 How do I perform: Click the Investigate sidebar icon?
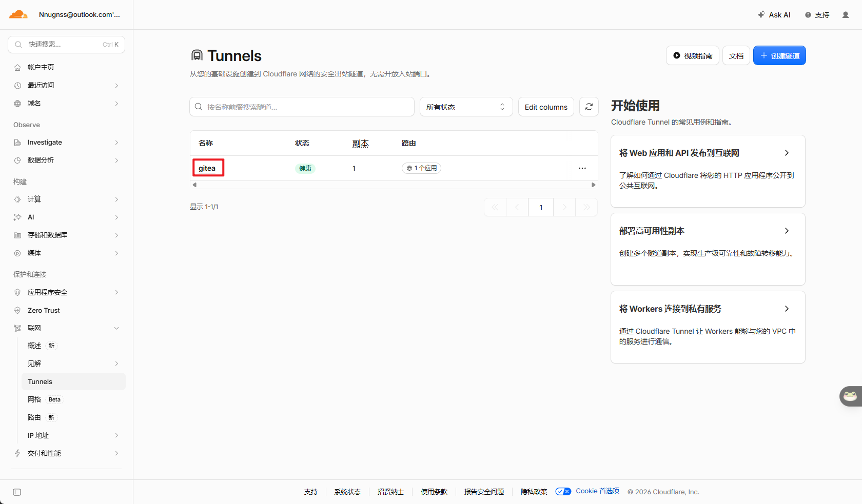[x=17, y=143]
